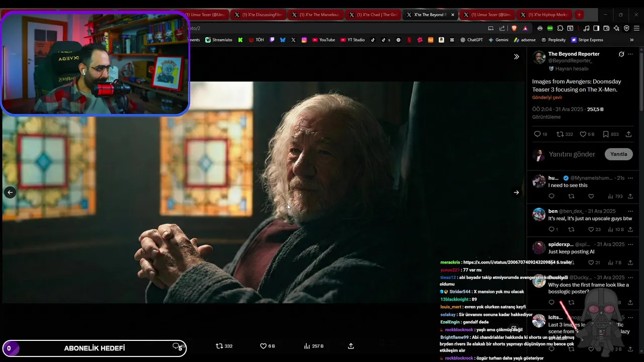The height and width of the screenshot is (362, 644).
Task: Click 'Gönderiyi çevir' translate link
Action: click(547, 98)
